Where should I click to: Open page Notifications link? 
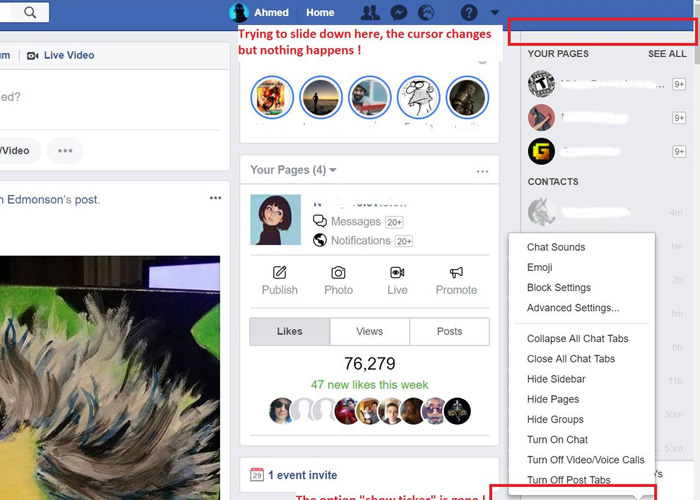(x=361, y=241)
